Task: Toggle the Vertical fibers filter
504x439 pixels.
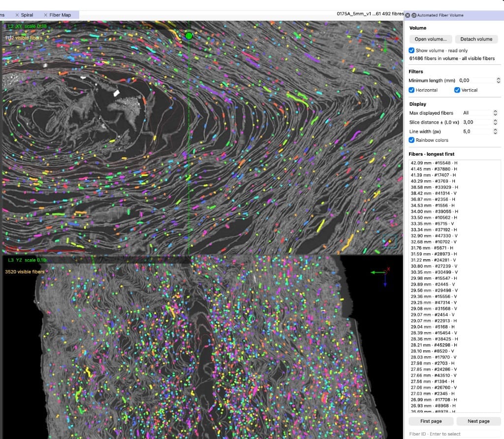Action: click(x=457, y=90)
